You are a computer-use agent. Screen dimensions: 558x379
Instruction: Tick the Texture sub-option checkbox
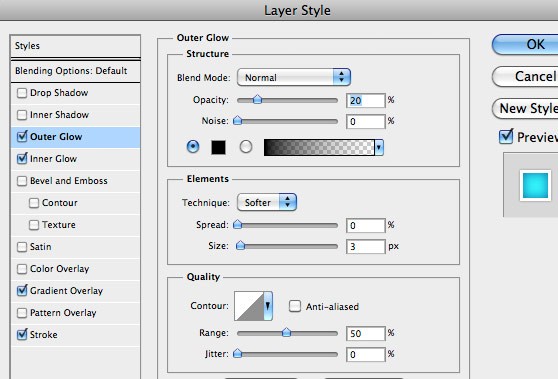[x=34, y=225]
